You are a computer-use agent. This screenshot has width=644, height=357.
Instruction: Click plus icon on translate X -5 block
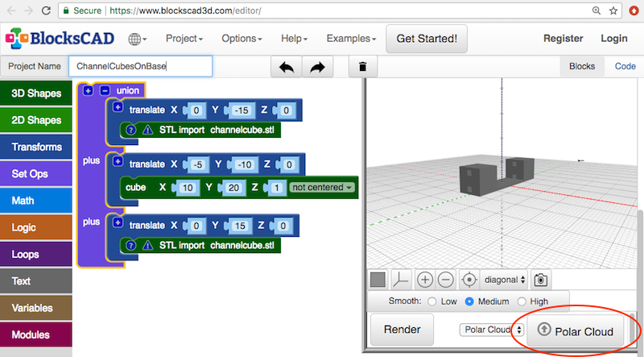118,161
